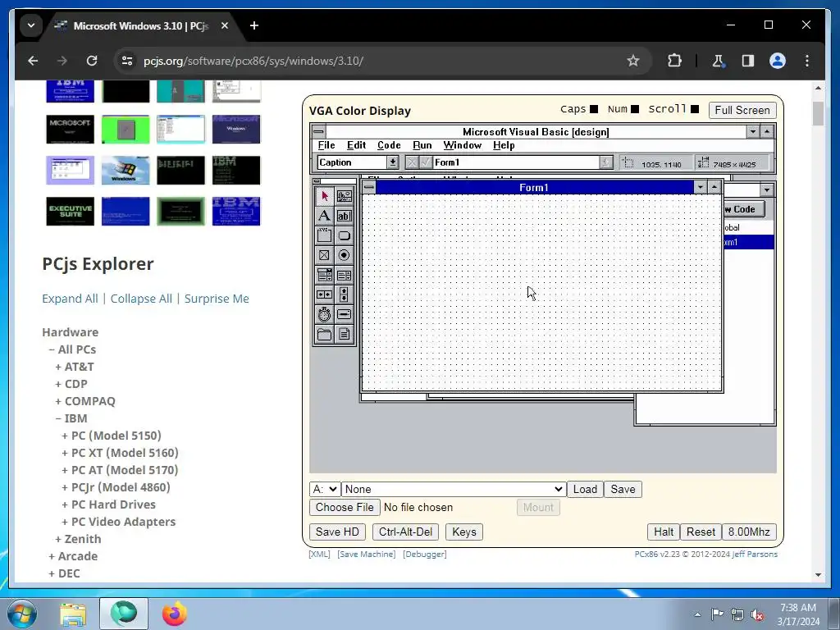Viewport: 840px width, 630px height.
Task: Open the Windows Start menu
Action: pyautogui.click(x=22, y=614)
